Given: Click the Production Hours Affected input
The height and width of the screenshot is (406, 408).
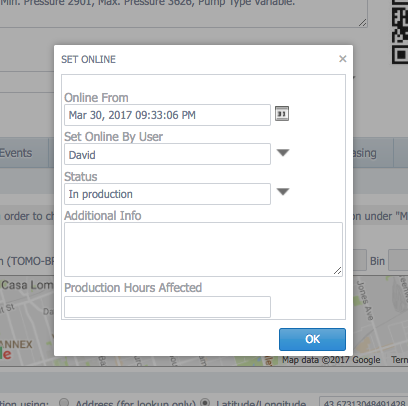Looking at the screenshot, I should click(x=167, y=307).
